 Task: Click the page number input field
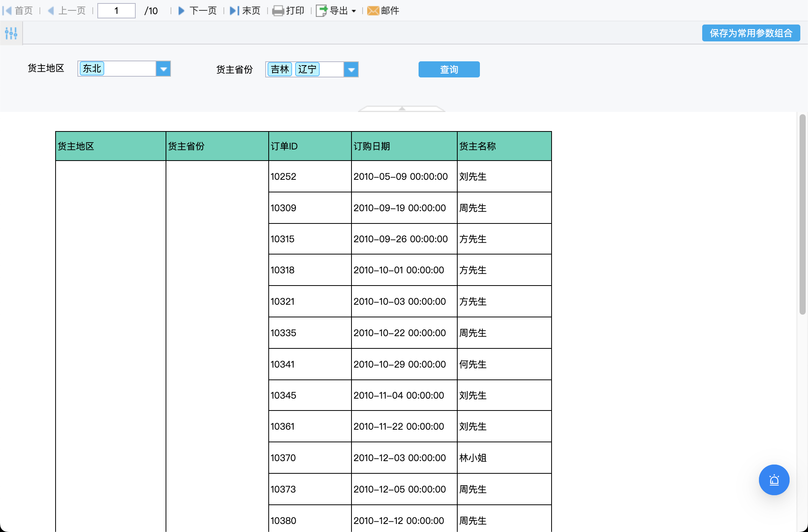(116, 11)
